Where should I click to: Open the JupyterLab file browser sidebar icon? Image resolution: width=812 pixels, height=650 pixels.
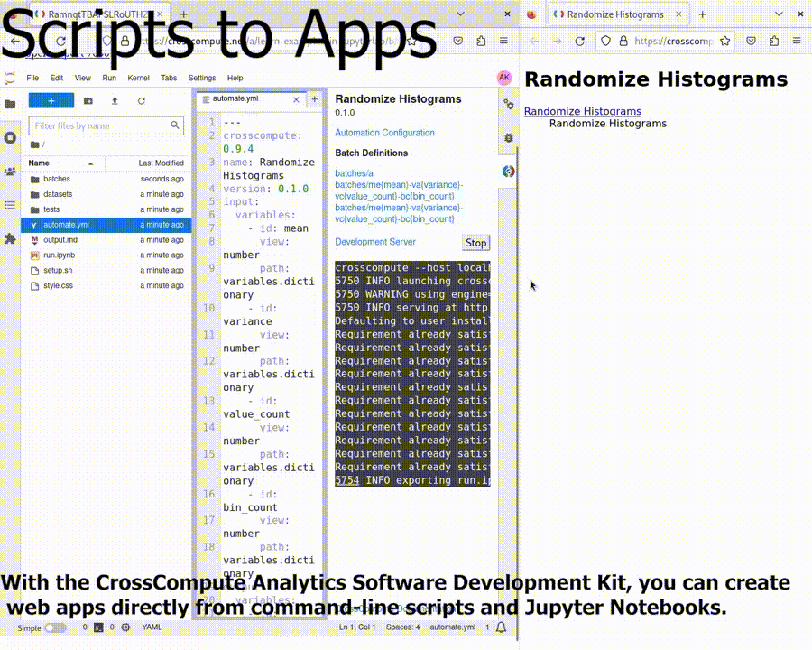[10, 104]
